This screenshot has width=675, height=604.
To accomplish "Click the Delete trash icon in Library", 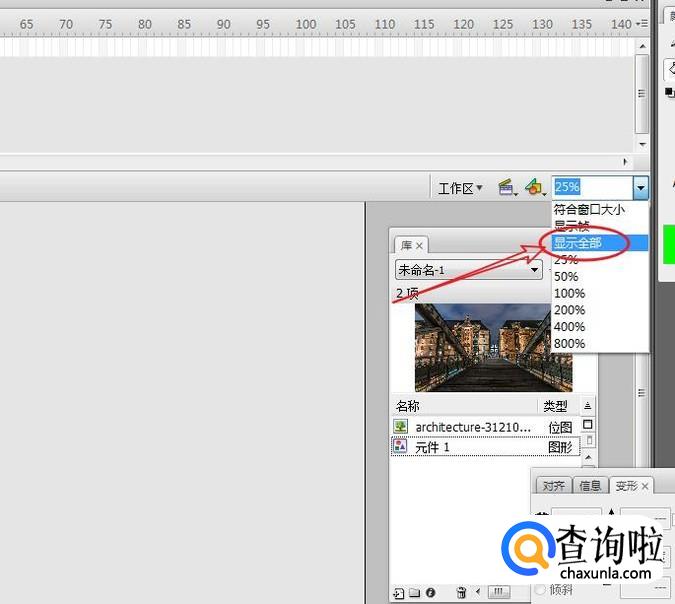I will tap(461, 593).
